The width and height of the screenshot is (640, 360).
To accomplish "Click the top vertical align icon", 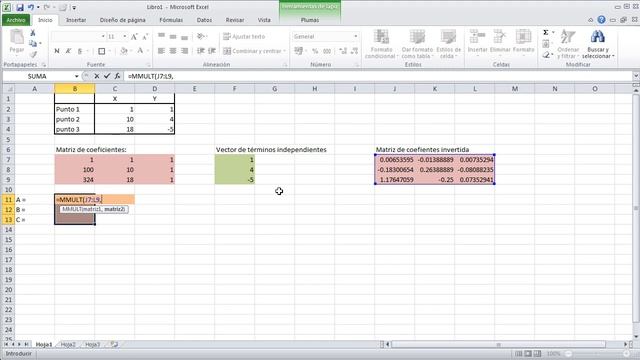I will point(161,36).
